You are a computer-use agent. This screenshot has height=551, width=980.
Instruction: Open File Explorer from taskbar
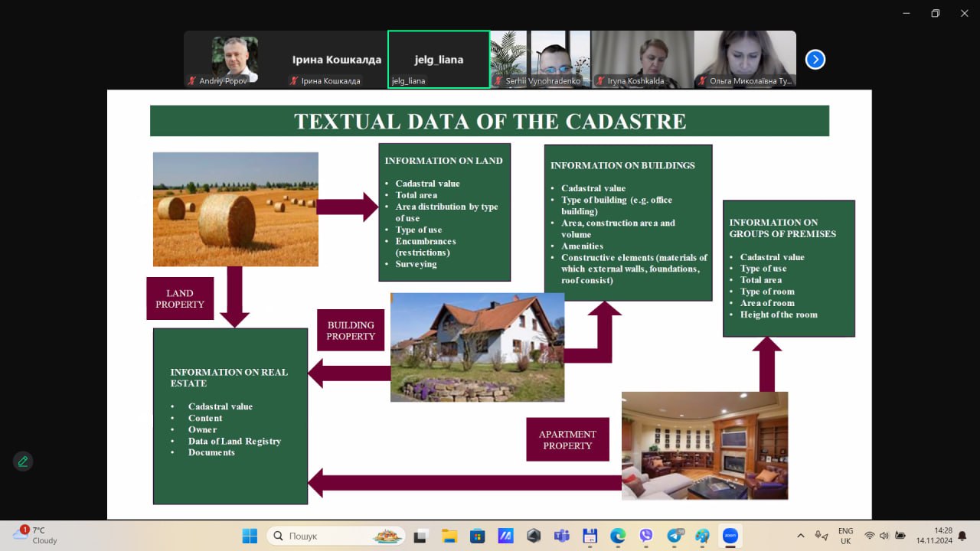[449, 536]
